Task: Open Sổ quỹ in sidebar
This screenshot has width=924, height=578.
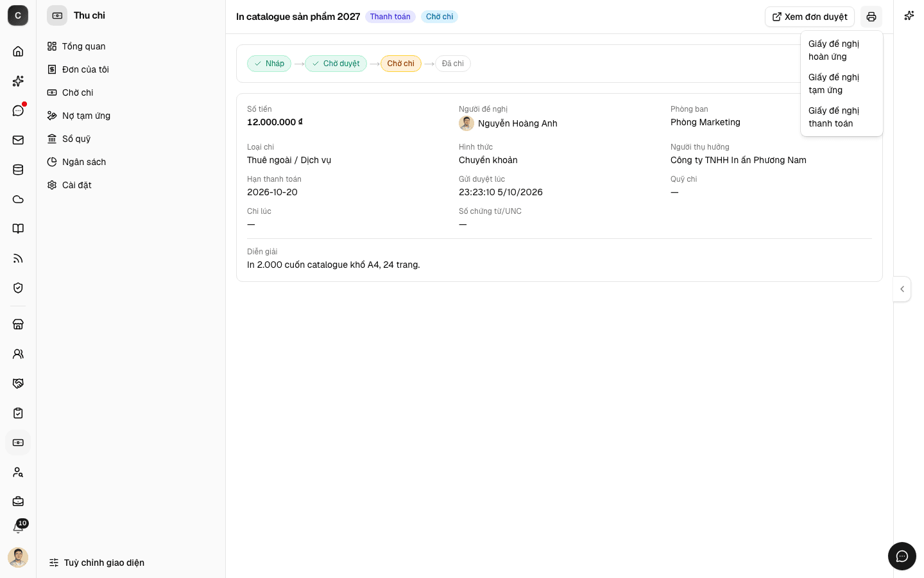Action: (x=131, y=139)
